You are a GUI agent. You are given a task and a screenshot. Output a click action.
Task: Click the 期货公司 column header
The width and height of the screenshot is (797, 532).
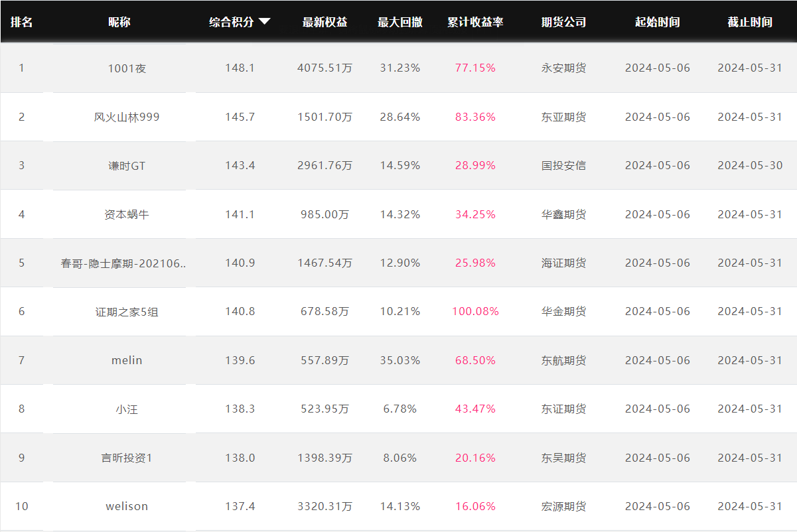pos(563,22)
